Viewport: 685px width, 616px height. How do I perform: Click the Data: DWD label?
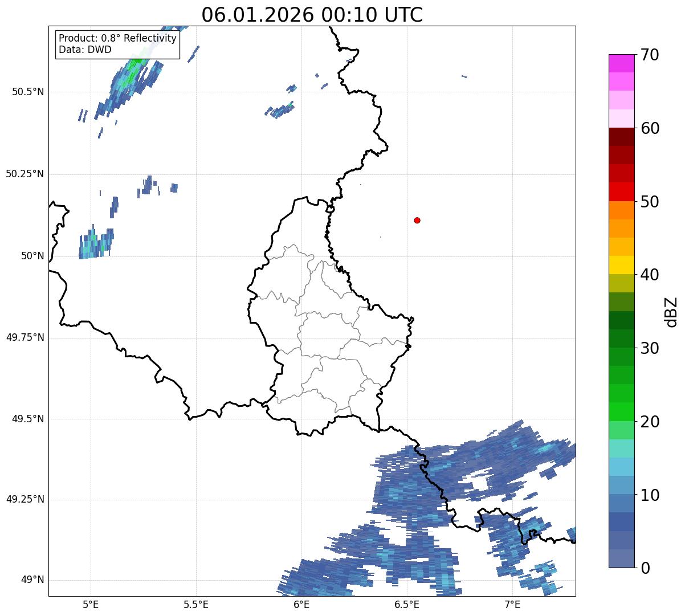pos(85,50)
